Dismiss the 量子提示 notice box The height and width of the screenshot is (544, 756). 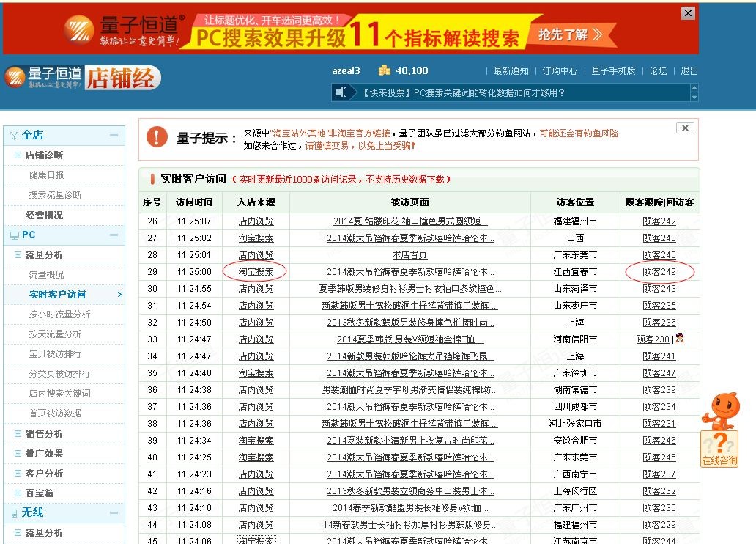coord(685,128)
